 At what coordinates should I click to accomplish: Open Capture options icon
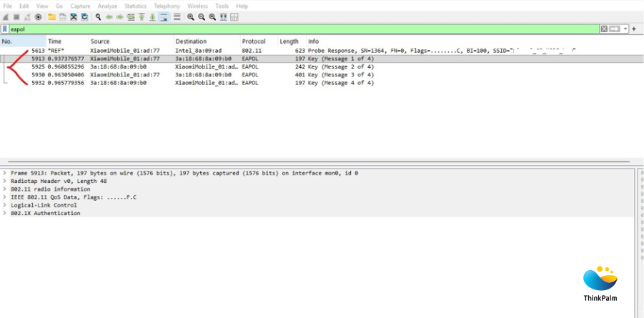point(38,17)
